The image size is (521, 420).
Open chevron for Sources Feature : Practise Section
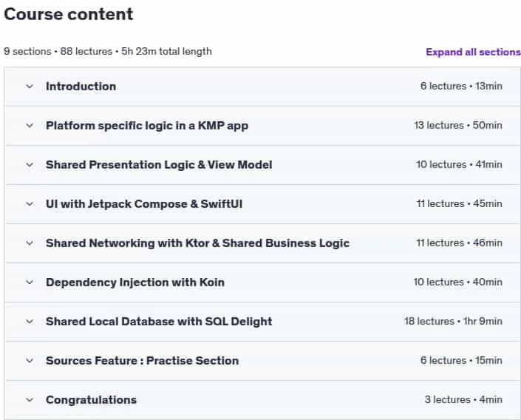click(x=30, y=360)
